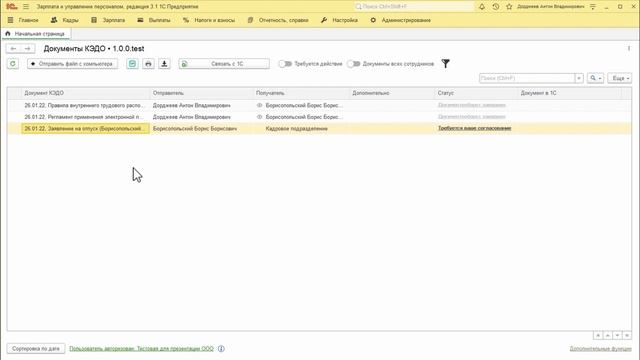Screen dimensions: 640x360
Task: Open service settings lines icon beside user name
Action: 593,7
